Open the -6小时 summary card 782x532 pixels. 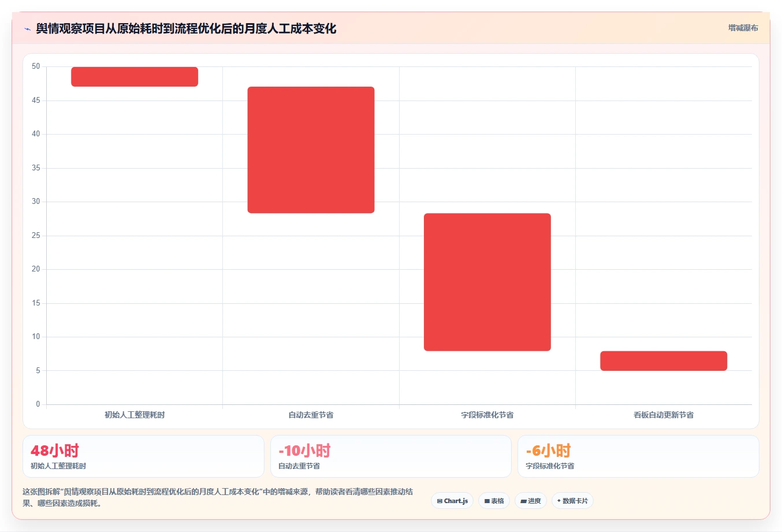click(x=638, y=456)
